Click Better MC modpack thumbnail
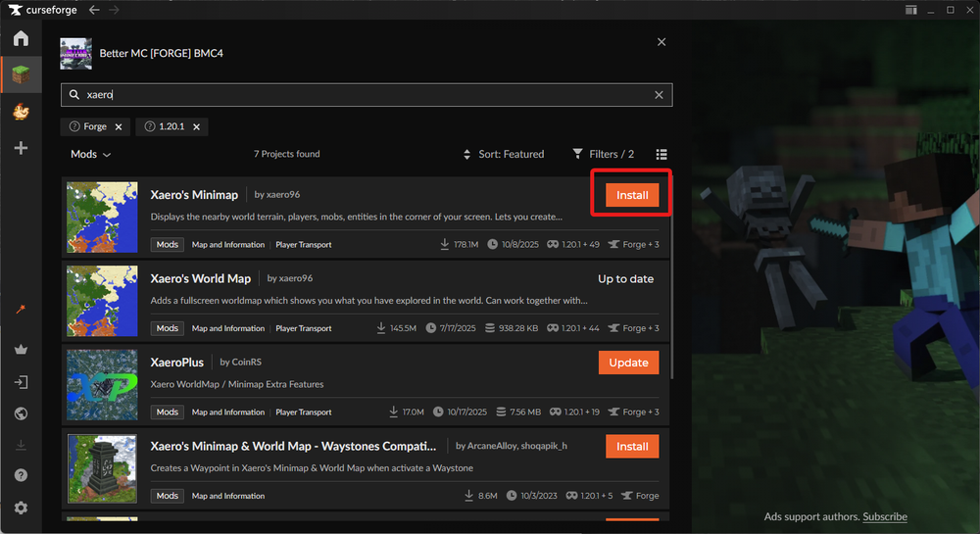980x534 pixels. tap(75, 53)
